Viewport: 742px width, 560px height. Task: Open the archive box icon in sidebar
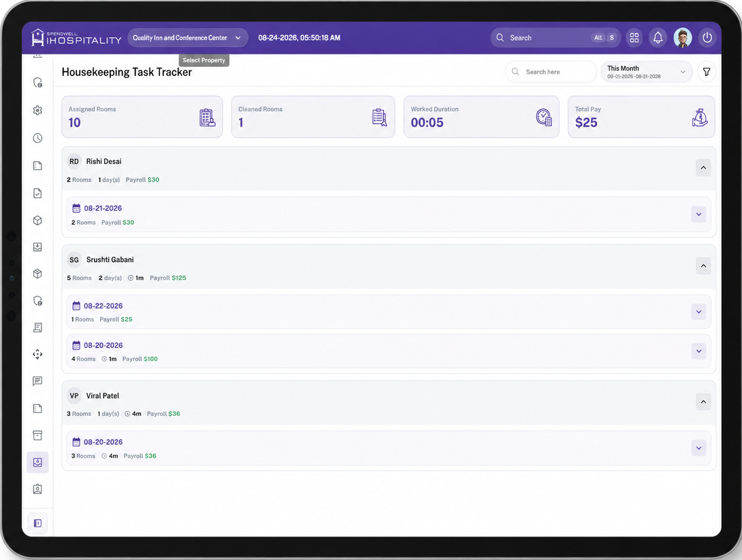pyautogui.click(x=38, y=435)
